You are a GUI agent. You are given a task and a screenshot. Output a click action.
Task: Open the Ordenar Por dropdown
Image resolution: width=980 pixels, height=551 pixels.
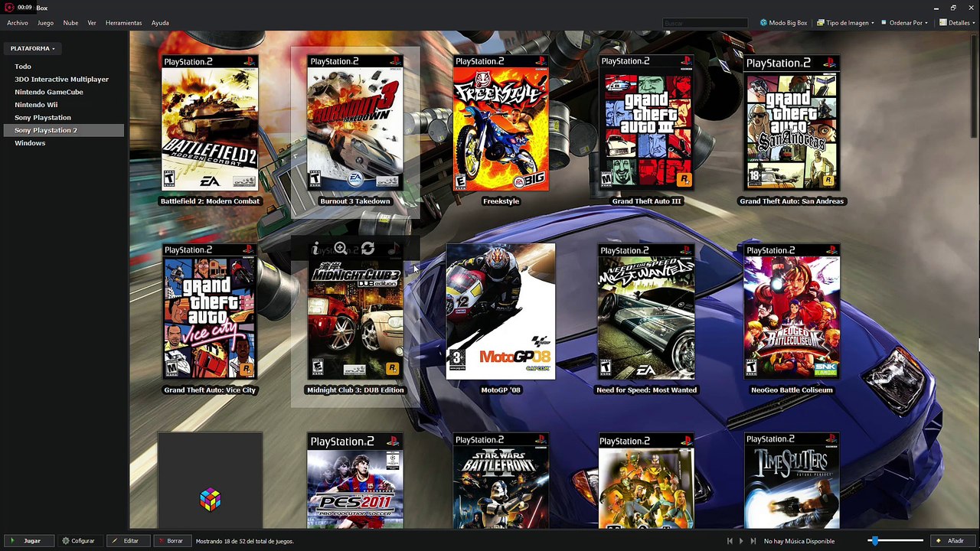(903, 23)
